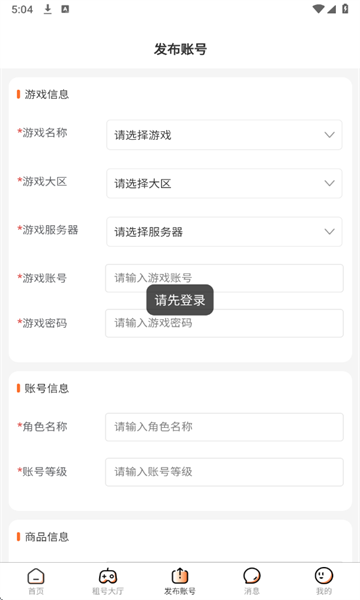
Task: Open the 首页 home icon
Action: [36, 576]
